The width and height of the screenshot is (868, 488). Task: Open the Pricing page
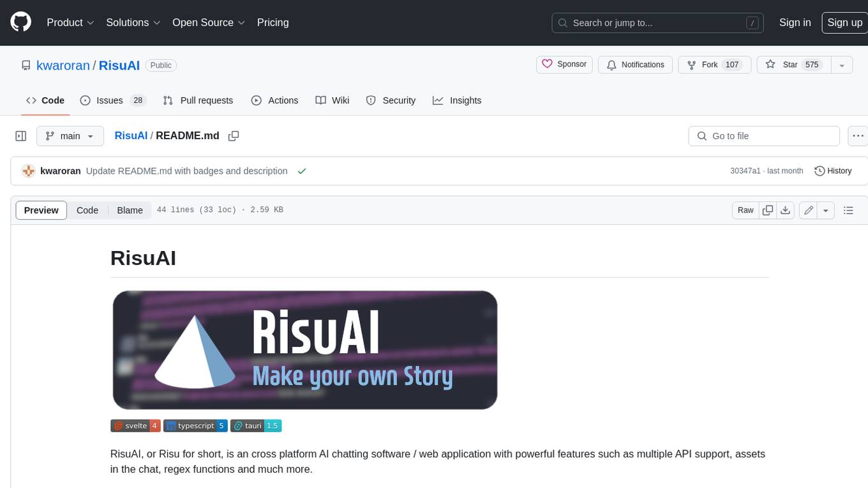click(273, 22)
